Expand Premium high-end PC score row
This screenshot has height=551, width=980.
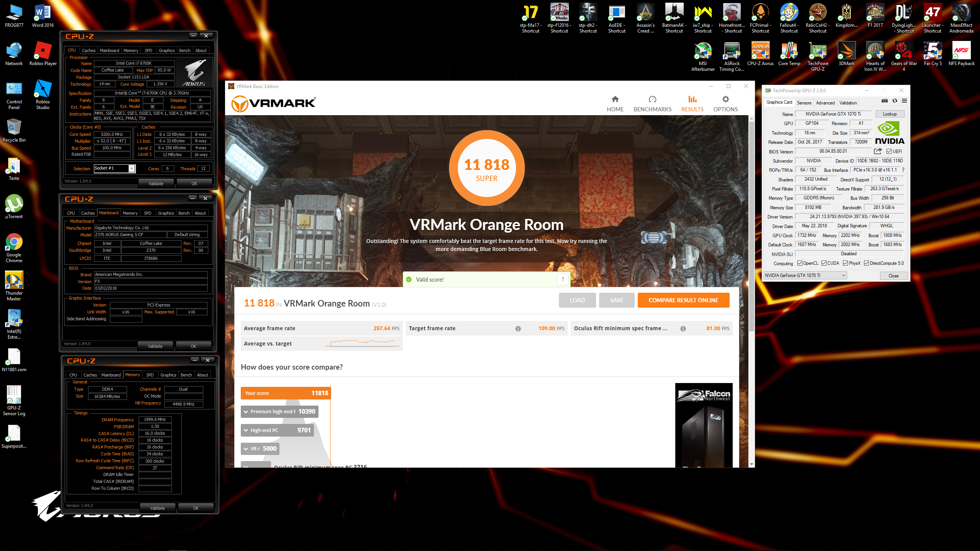point(279,412)
